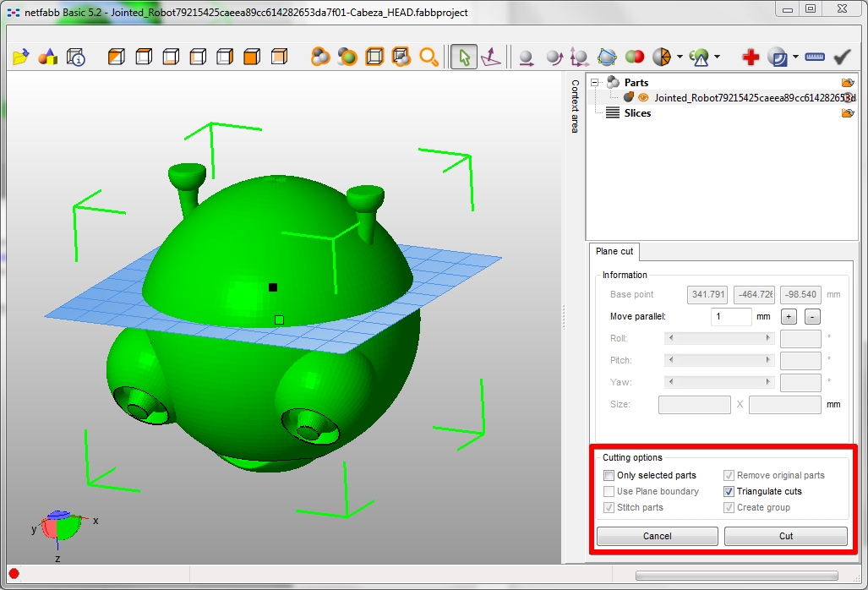868x590 pixels.
Task: Open dropdown arrow beside free cut icon
Action: click(x=680, y=58)
